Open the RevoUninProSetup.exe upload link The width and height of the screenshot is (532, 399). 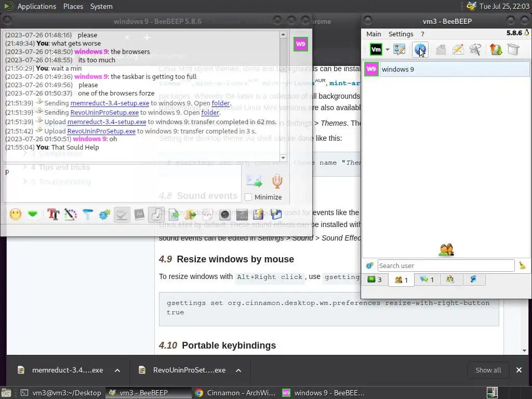tap(101, 131)
